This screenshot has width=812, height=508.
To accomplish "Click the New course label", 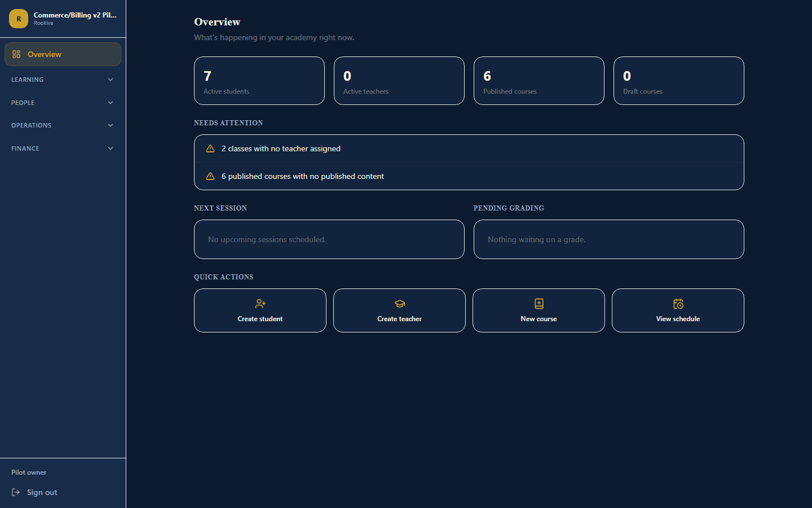I will (539, 319).
